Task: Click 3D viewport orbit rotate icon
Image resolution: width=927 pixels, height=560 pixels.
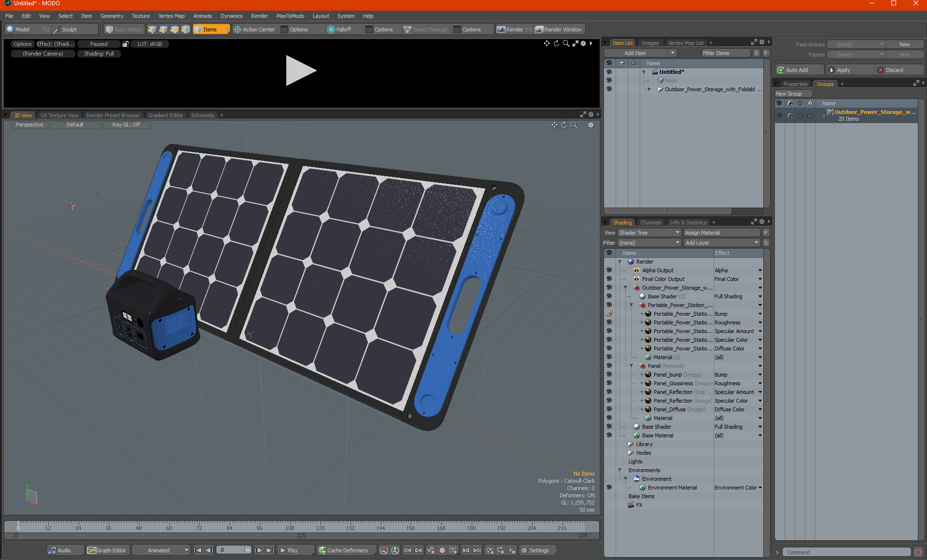Action: click(x=564, y=125)
